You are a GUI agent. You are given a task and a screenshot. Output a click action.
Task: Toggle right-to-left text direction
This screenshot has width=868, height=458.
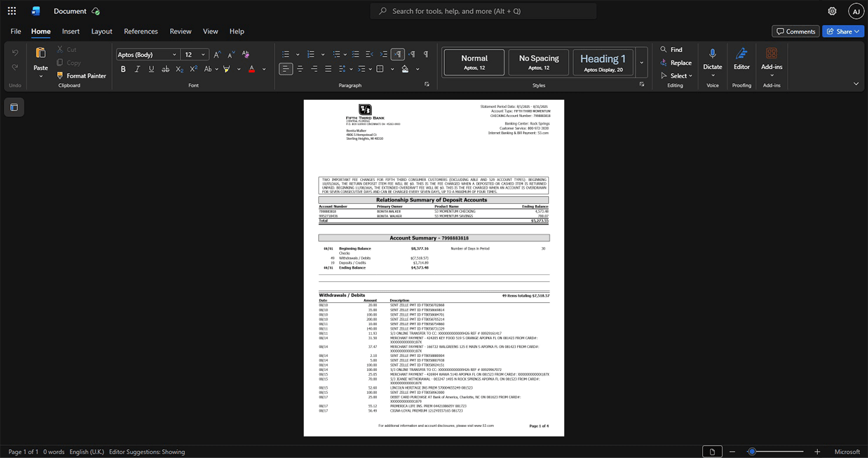(x=412, y=55)
